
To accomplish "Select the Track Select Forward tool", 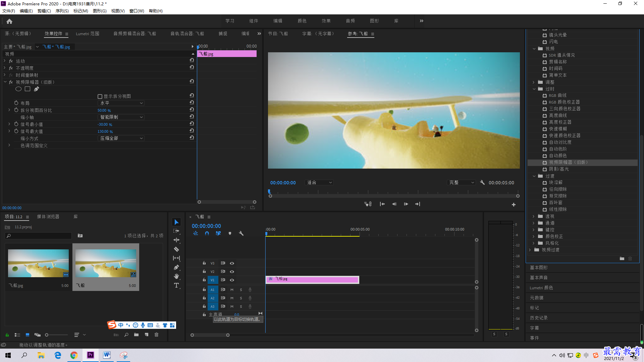I will (x=176, y=231).
